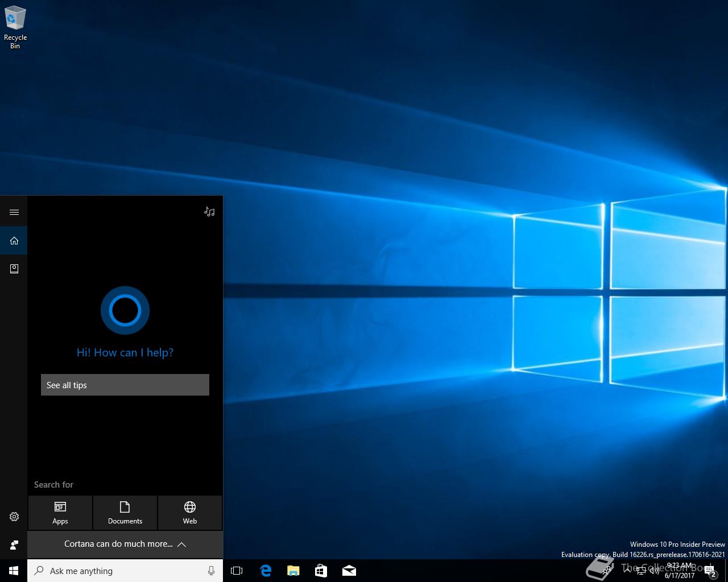The width and height of the screenshot is (728, 582).
Task: Open the People icon in taskbar
Action: tap(607, 571)
